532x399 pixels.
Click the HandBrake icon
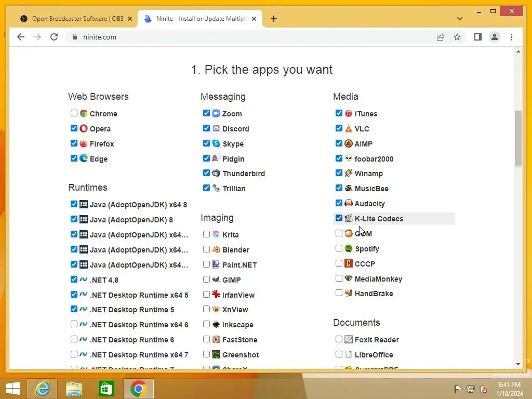click(349, 293)
